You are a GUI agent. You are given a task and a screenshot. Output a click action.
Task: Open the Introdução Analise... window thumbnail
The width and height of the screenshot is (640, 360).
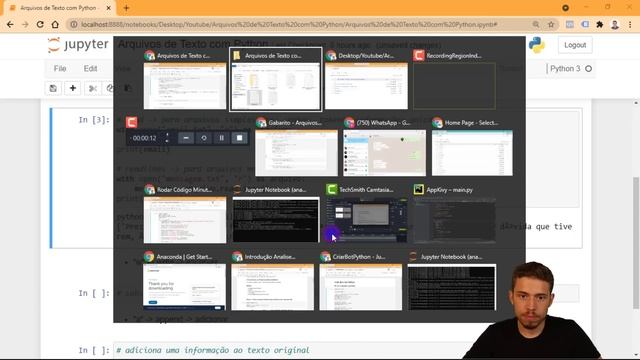[x=272, y=287]
